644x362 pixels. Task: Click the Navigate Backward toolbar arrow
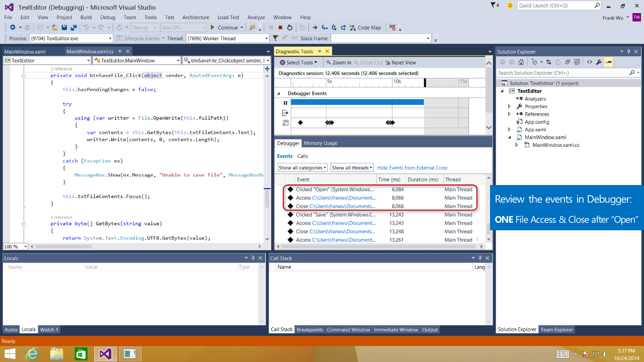[13, 28]
